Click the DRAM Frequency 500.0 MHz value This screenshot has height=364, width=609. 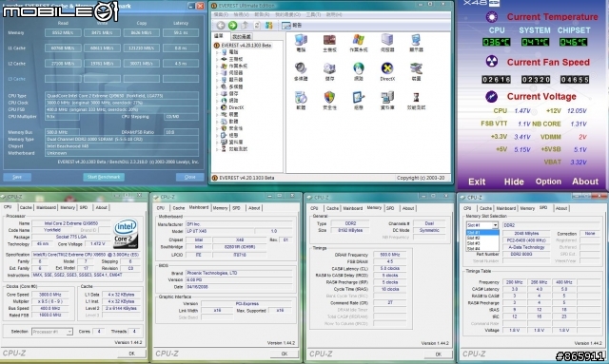coord(389,255)
